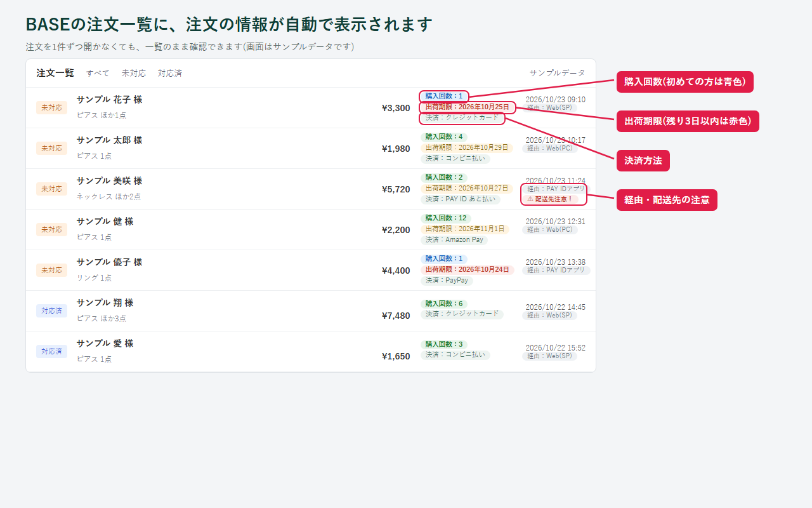Open the order for サンプル 太郎 様
The image size is (812, 508).
point(311,149)
